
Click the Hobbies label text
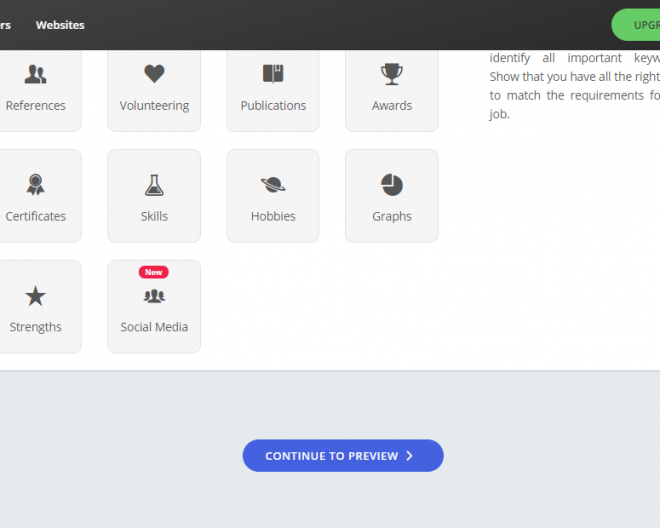(x=273, y=216)
